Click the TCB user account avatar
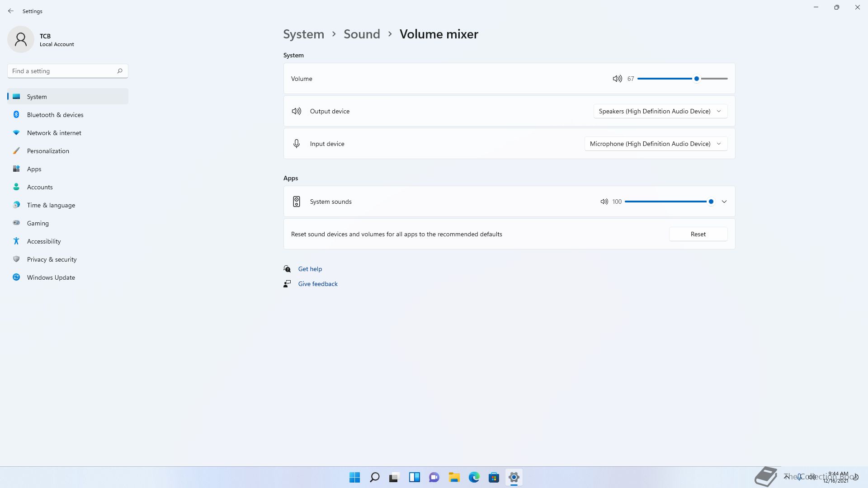This screenshot has height=488, width=868. pyautogui.click(x=21, y=39)
